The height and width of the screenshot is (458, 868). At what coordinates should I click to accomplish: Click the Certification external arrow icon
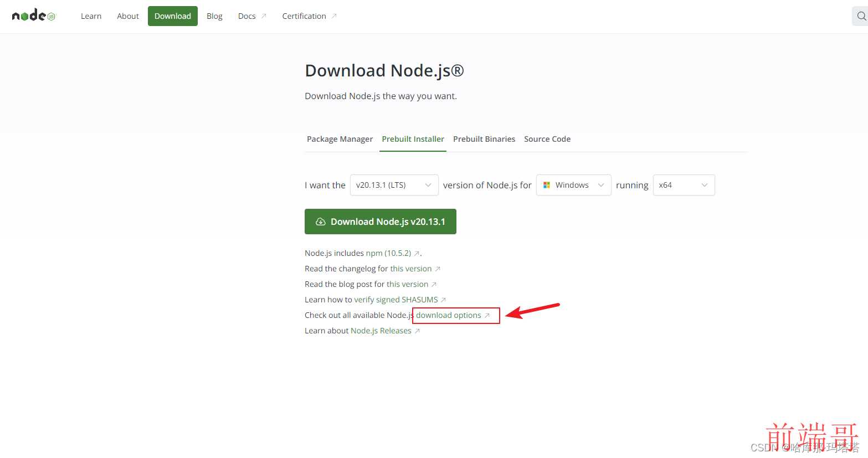(334, 16)
